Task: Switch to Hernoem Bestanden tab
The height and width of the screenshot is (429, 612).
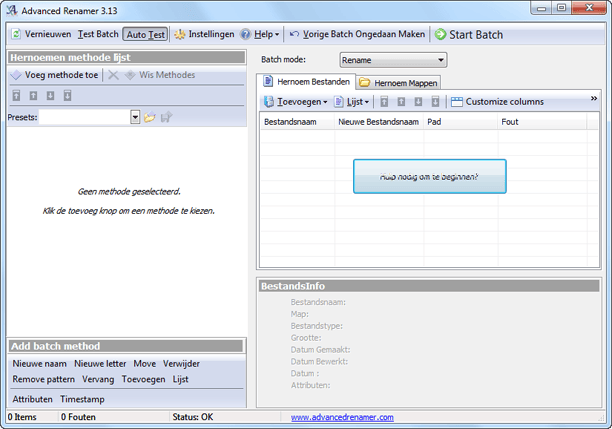Action: [306, 82]
